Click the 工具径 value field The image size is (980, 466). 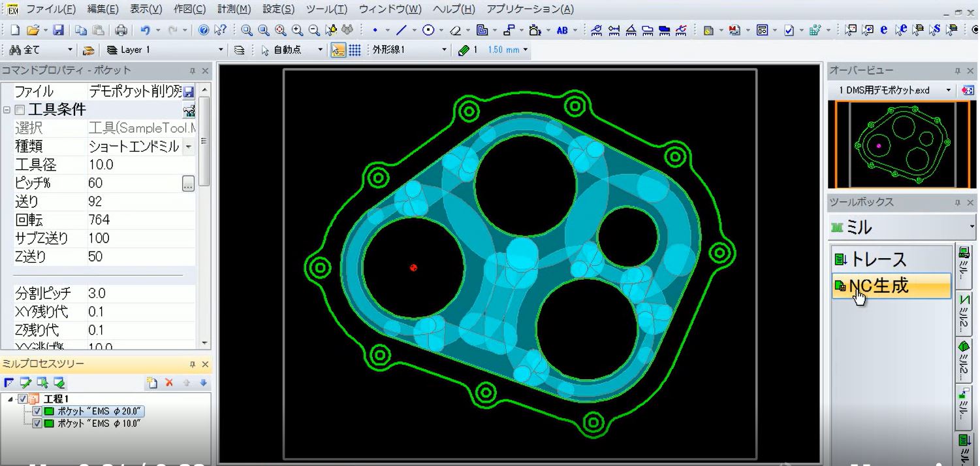140,165
